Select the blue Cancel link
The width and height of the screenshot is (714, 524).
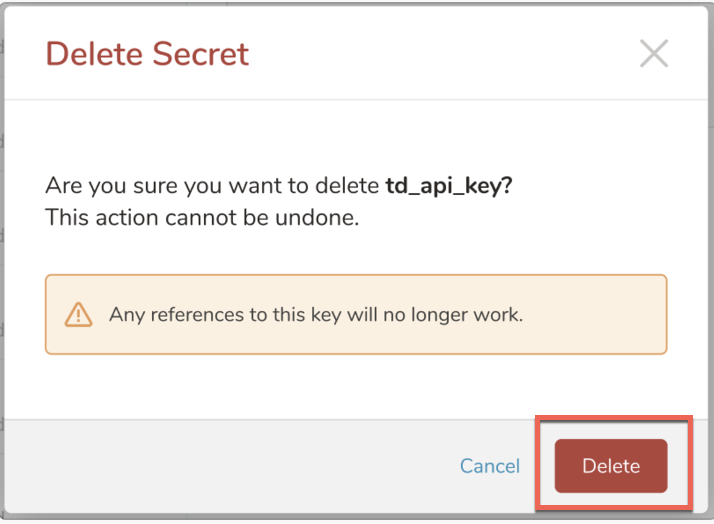tap(490, 466)
